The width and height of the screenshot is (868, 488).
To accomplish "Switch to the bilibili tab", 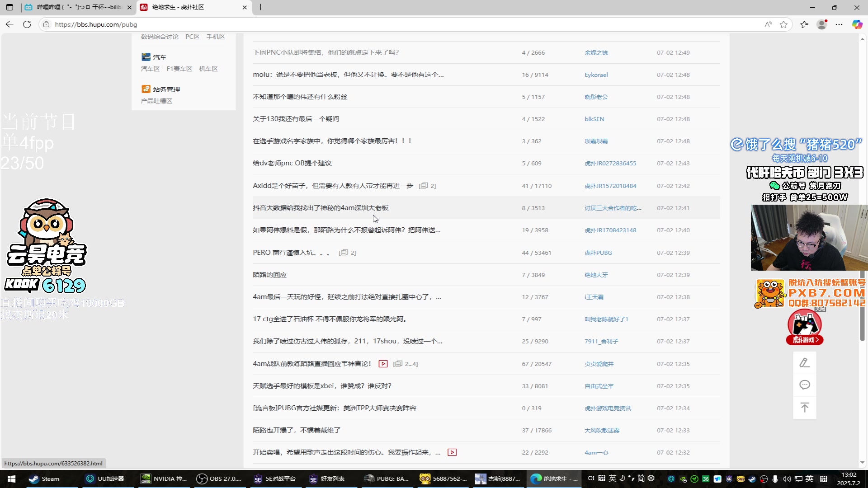I will pyautogui.click(x=79, y=7).
